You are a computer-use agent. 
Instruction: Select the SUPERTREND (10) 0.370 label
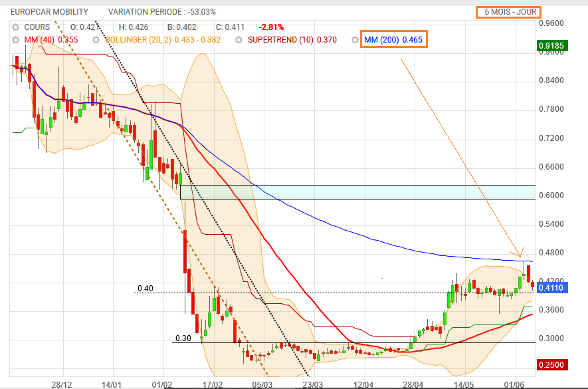pos(292,40)
